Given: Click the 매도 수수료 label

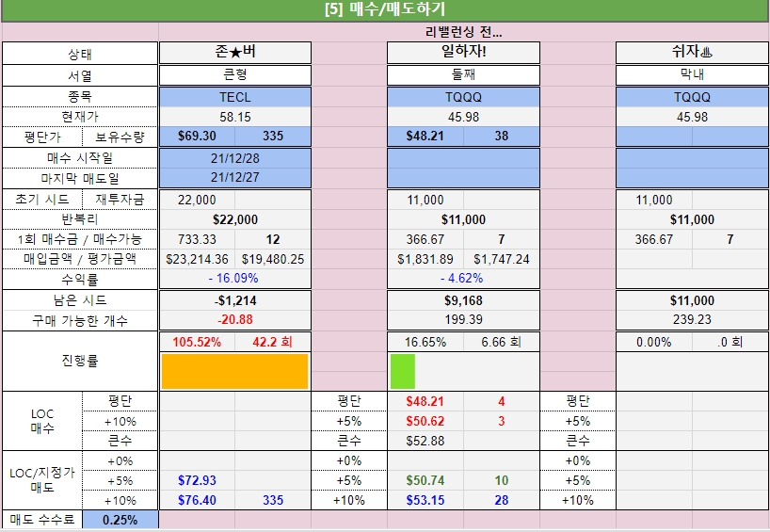Looking at the screenshot, I should tap(42, 520).
